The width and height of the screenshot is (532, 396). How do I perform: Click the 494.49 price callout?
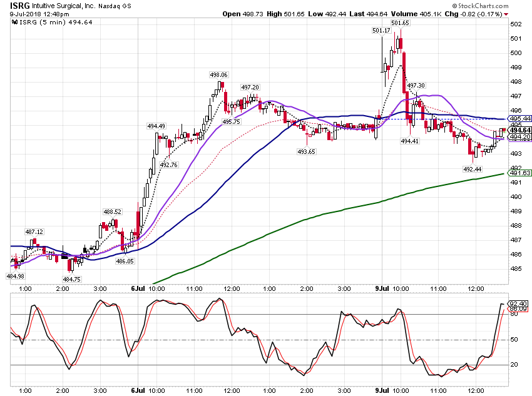coord(156,126)
